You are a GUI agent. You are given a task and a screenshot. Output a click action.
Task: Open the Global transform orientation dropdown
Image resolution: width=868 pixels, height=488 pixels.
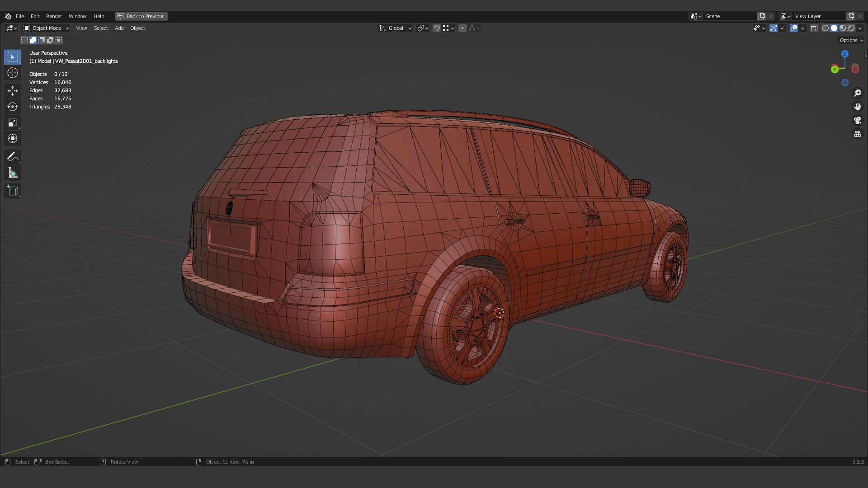pyautogui.click(x=395, y=28)
